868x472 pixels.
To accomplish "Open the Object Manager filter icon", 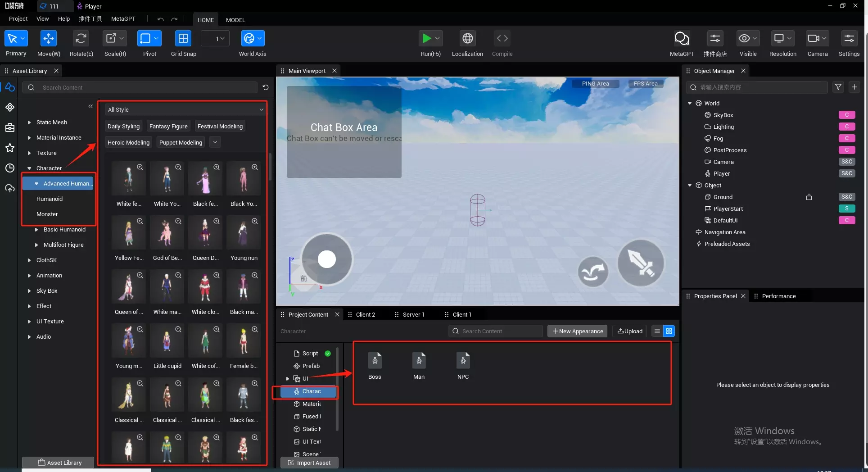I will [x=838, y=87].
